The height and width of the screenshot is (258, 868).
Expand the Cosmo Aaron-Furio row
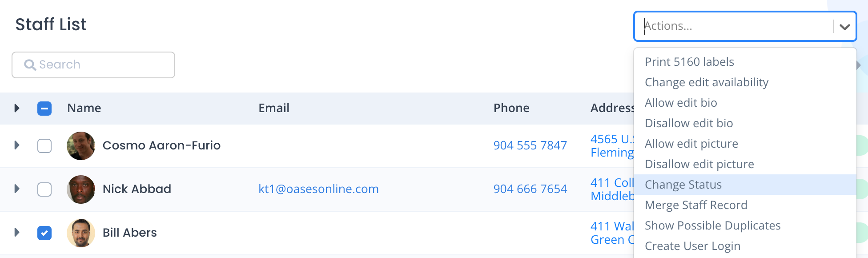pos(17,145)
